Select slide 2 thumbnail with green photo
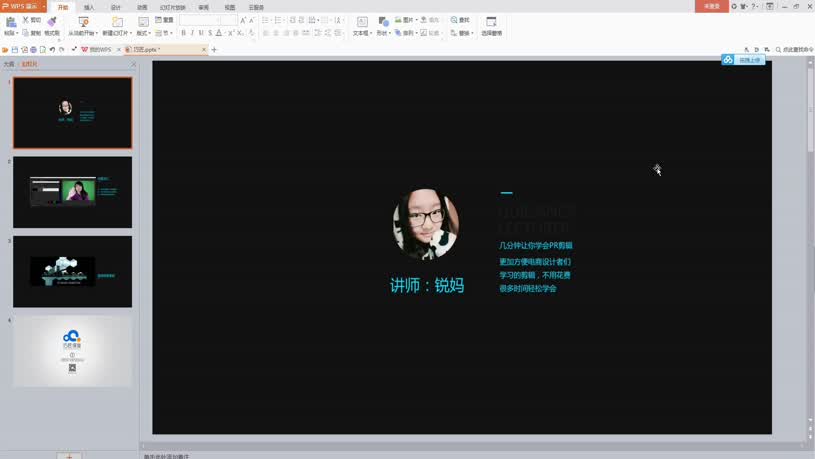 pos(72,192)
